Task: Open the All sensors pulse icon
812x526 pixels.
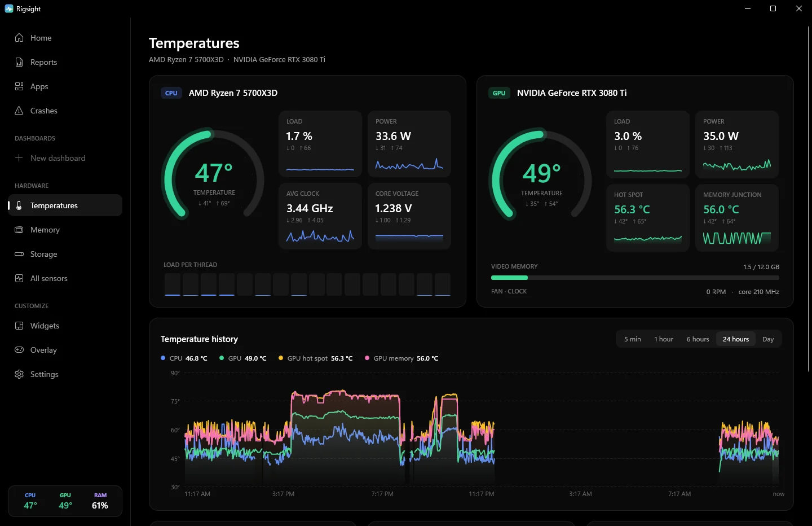Action: pos(19,278)
